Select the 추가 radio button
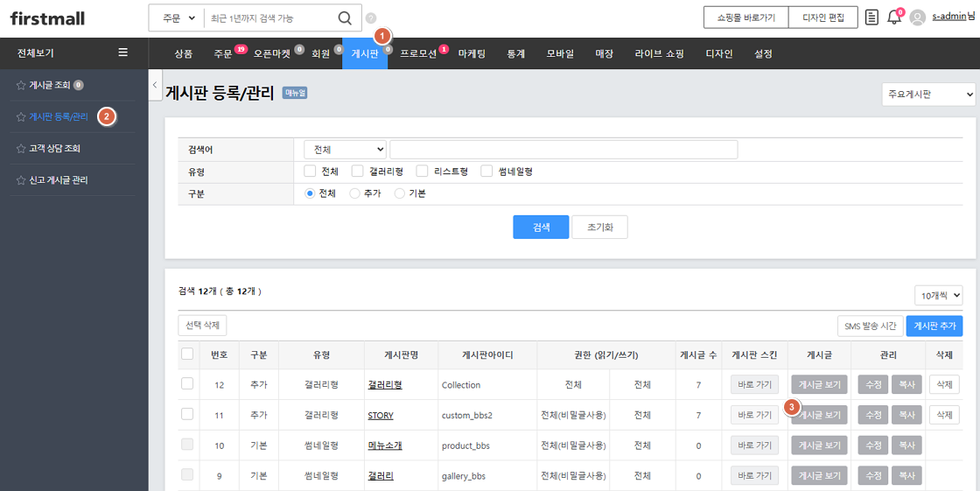Image resolution: width=980 pixels, height=491 pixels. click(x=354, y=193)
